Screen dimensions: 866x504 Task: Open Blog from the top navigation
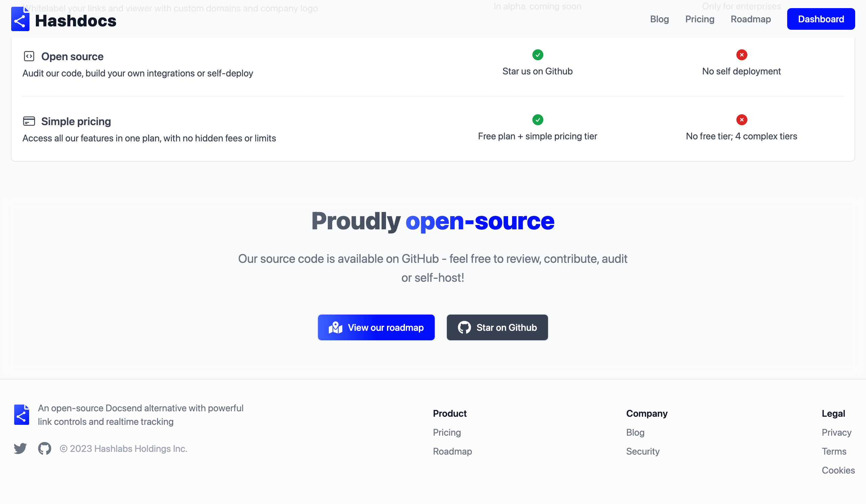tap(659, 19)
